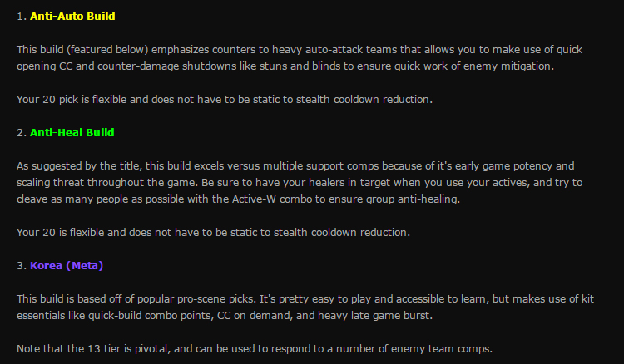The height and width of the screenshot is (364, 624).
Task: Click the phrase 'popular pro-scene picks'
Action: point(197,299)
